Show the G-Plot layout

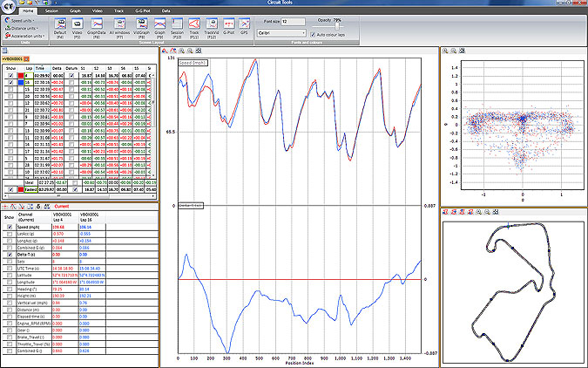[229, 24]
